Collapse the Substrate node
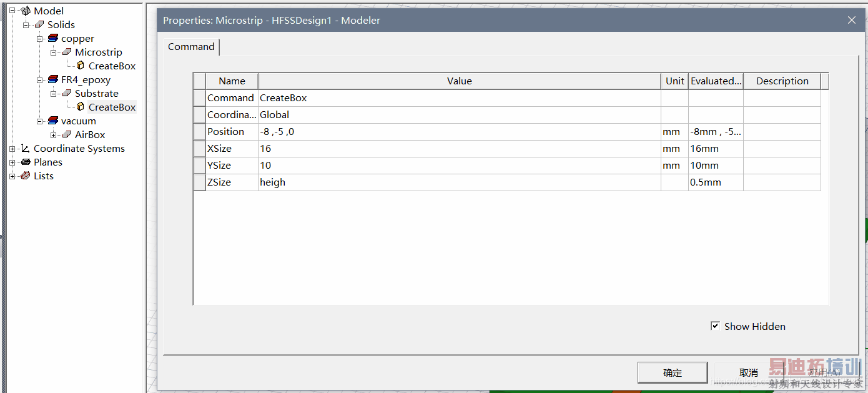Viewport: 868px width, 393px height. pyautogui.click(x=53, y=93)
